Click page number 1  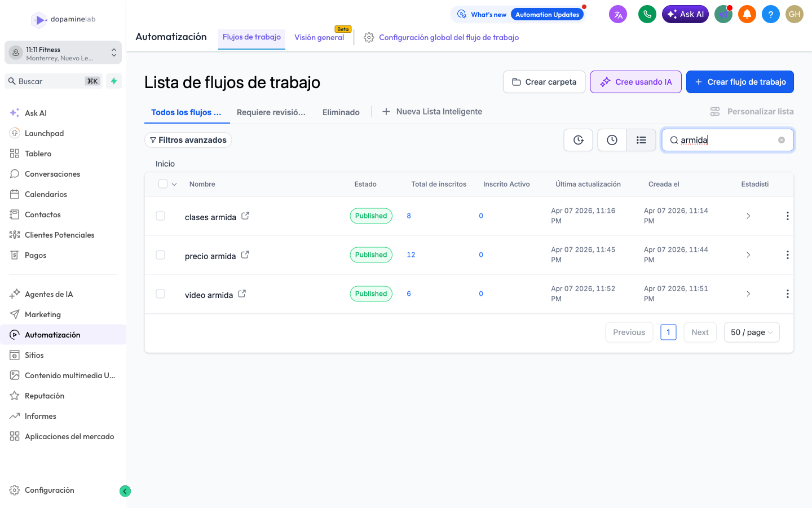(668, 332)
